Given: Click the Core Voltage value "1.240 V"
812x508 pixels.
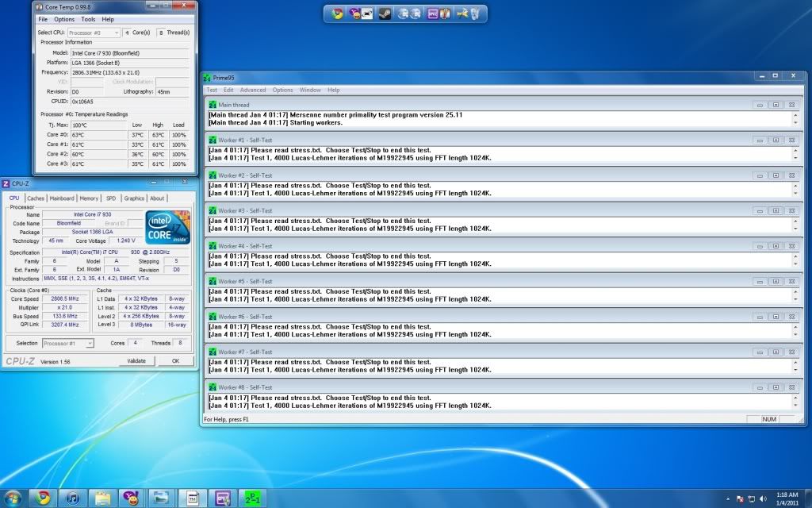Looking at the screenshot, I should pos(126,241).
